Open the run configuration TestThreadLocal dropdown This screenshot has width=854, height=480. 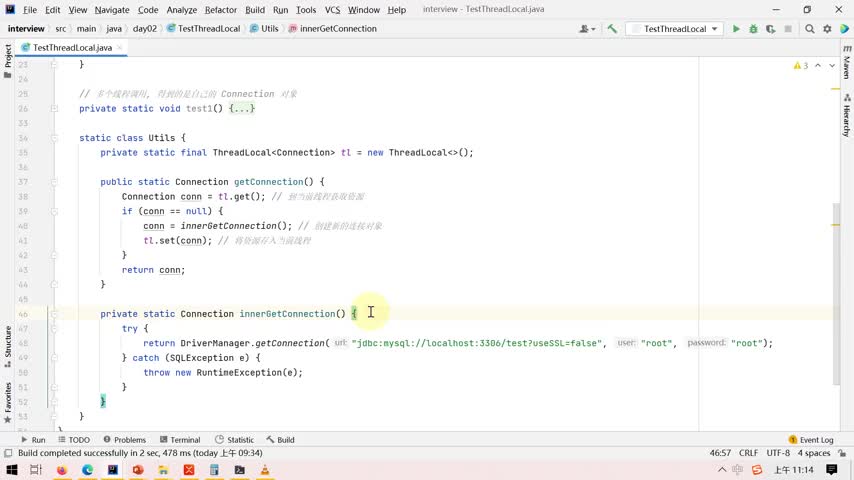tap(675, 29)
